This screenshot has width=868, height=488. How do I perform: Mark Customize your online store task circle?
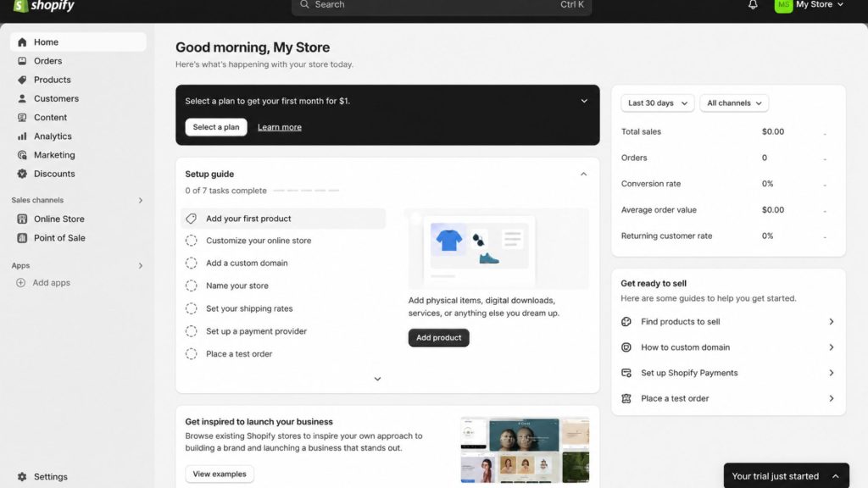pyautogui.click(x=191, y=241)
